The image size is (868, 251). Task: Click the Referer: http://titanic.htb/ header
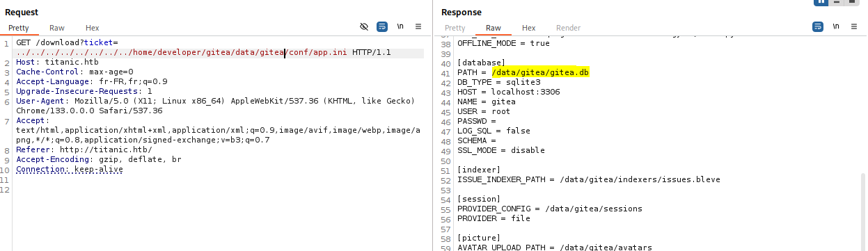pyautogui.click(x=84, y=150)
